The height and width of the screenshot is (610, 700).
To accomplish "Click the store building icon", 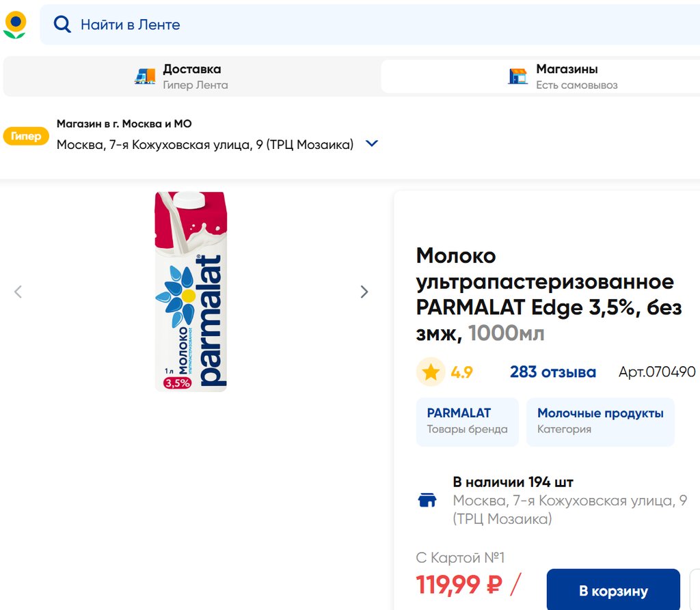I will coord(518,76).
